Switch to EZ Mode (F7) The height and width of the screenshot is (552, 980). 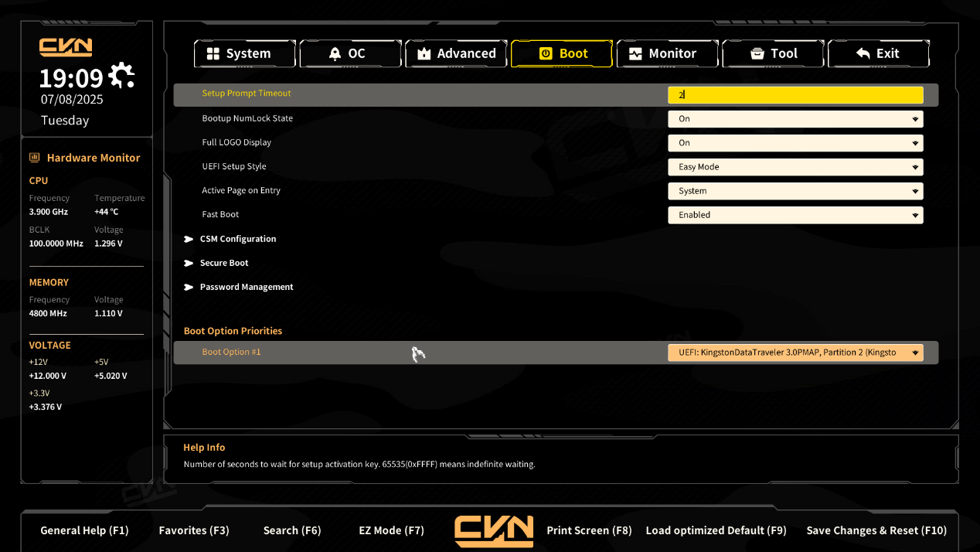tap(391, 530)
